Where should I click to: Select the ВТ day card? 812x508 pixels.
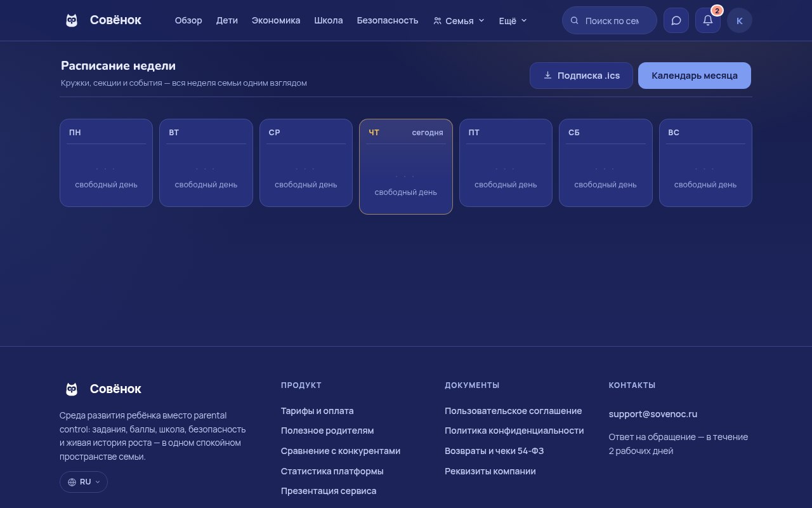click(206, 163)
